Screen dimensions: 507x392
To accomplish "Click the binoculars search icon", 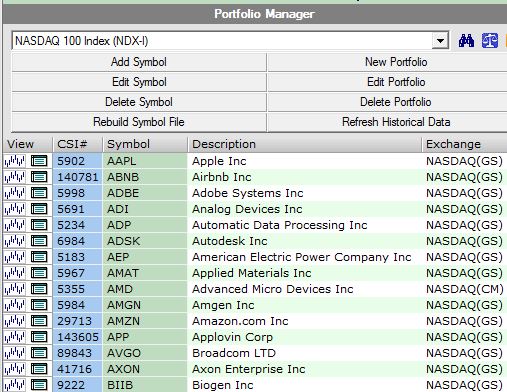I will coord(466,41).
